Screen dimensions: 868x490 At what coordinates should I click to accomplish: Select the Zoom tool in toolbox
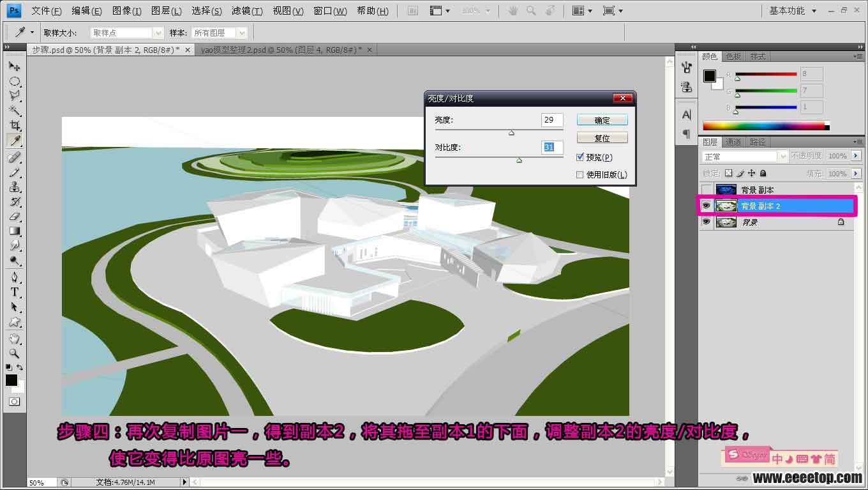tap(14, 353)
